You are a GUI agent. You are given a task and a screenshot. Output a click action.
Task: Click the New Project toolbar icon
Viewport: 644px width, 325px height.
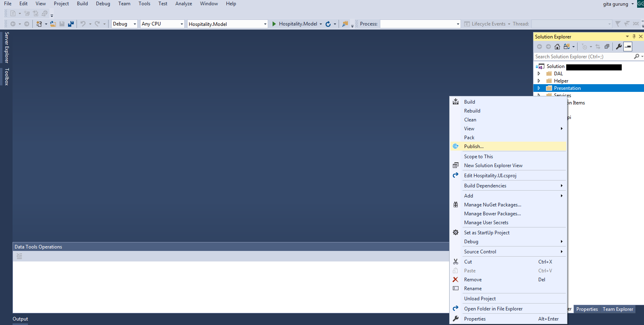pos(39,24)
